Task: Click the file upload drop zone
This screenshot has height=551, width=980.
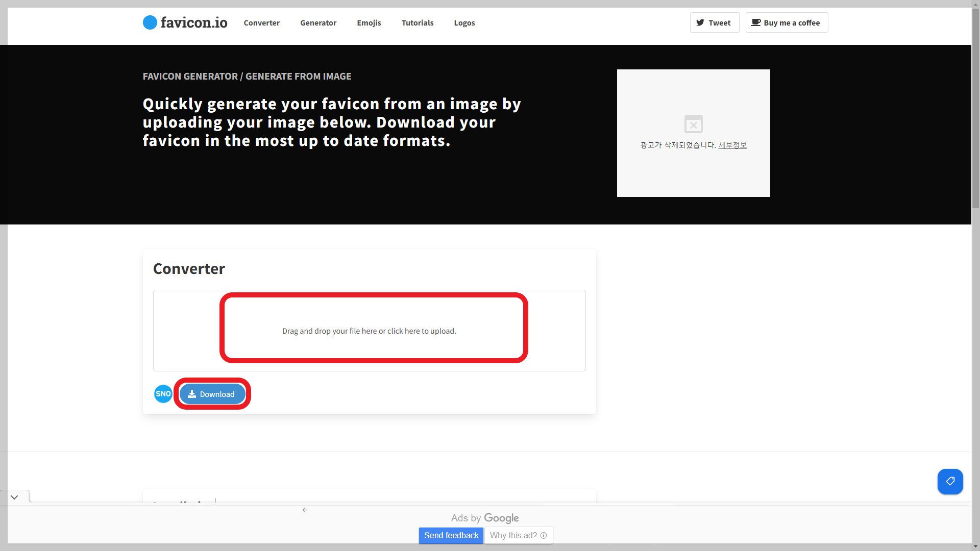Action: click(x=369, y=331)
